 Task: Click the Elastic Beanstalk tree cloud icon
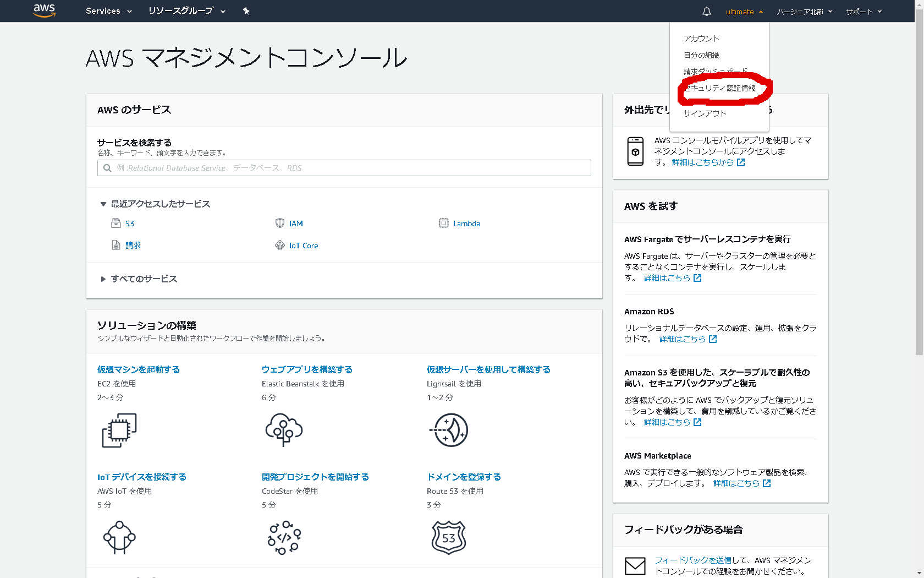pyautogui.click(x=284, y=430)
